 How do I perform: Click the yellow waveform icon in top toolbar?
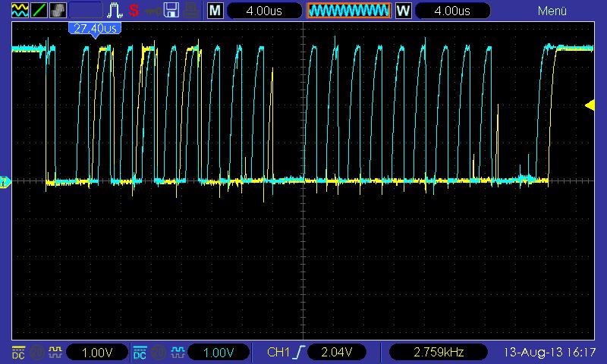[20, 11]
